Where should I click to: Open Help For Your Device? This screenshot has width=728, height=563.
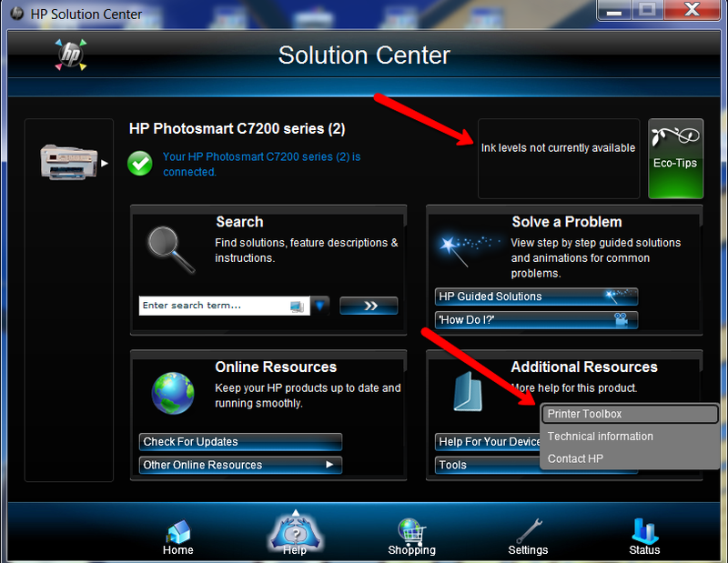tap(488, 442)
